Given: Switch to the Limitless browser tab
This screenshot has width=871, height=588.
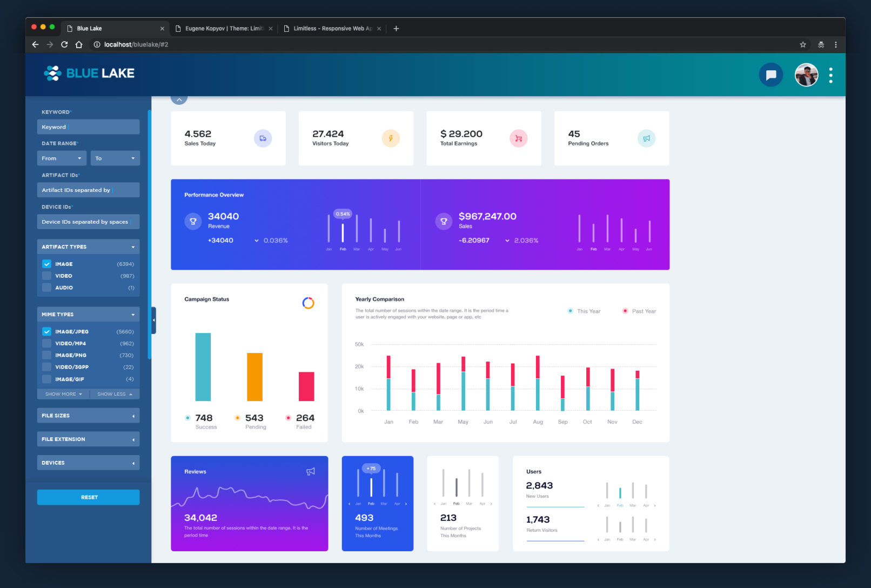Looking at the screenshot, I should (x=332, y=29).
